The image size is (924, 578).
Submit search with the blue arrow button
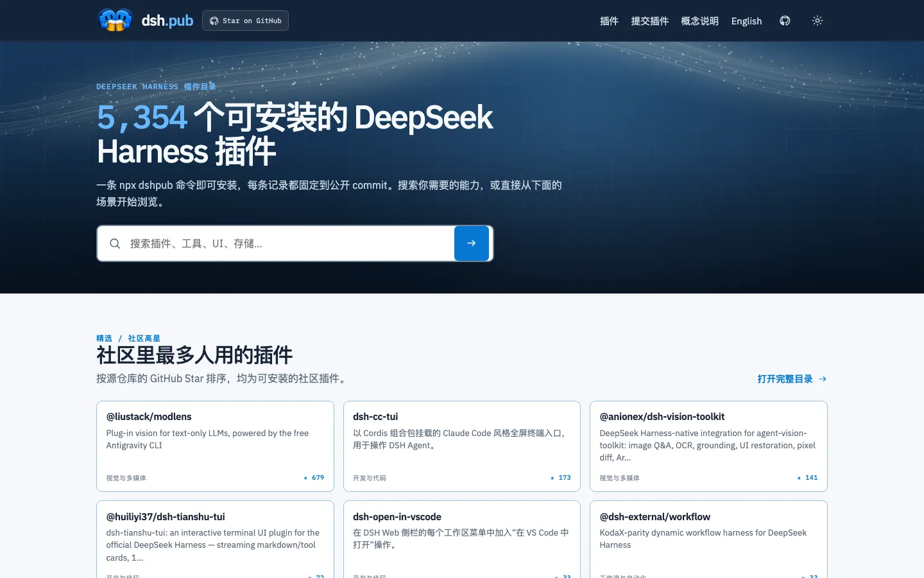pyautogui.click(x=472, y=243)
